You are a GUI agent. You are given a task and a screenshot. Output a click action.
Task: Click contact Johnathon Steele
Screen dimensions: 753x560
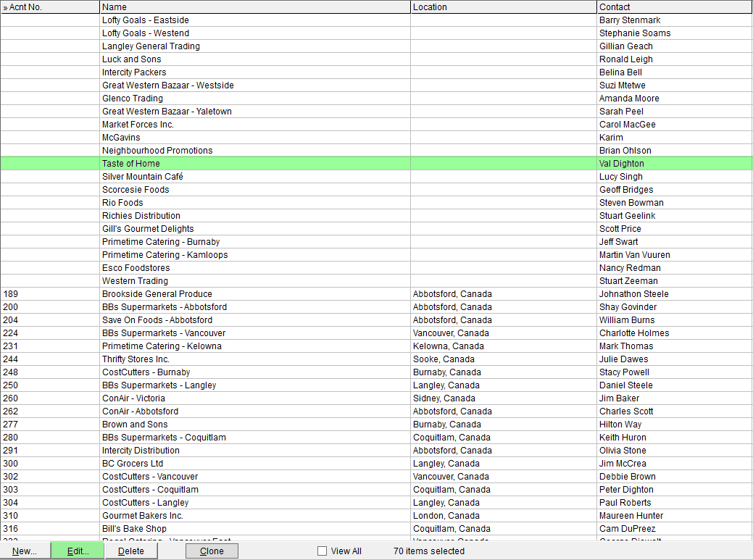[634, 293]
